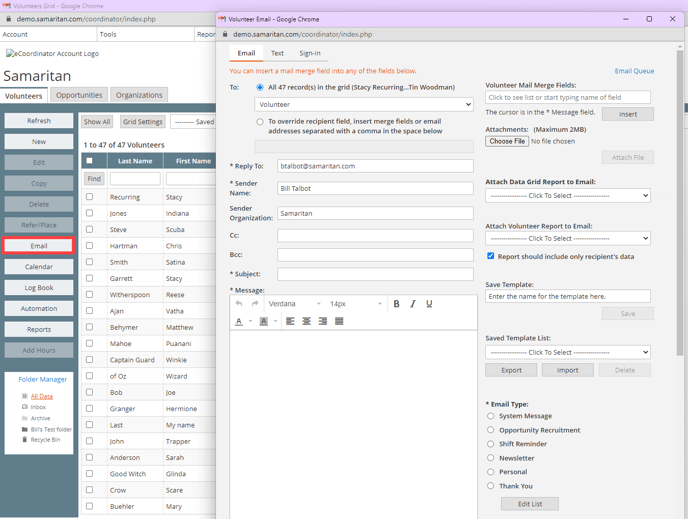This screenshot has height=519, width=688.
Task: Open the Archive folder in Folder Manager
Action: point(40,418)
